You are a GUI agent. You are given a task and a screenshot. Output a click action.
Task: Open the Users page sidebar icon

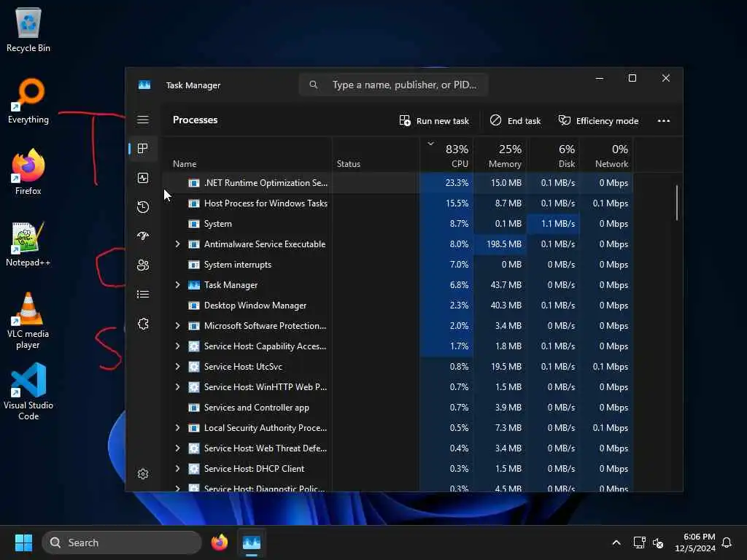143,265
